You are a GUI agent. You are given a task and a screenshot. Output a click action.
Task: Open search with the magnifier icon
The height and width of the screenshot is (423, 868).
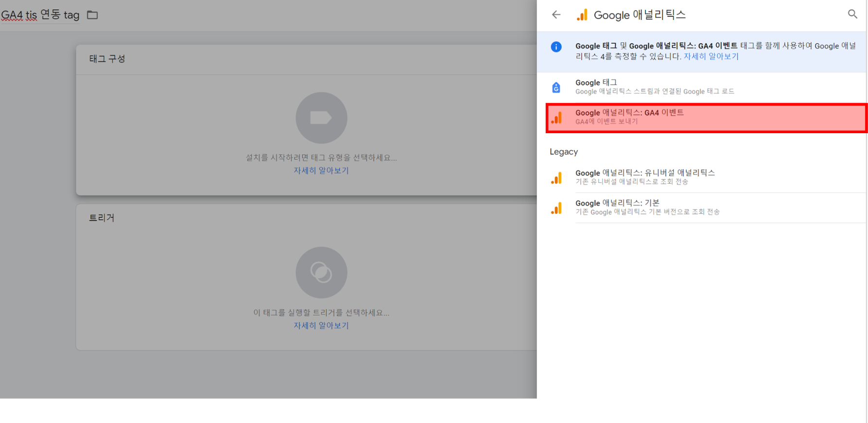tap(852, 14)
